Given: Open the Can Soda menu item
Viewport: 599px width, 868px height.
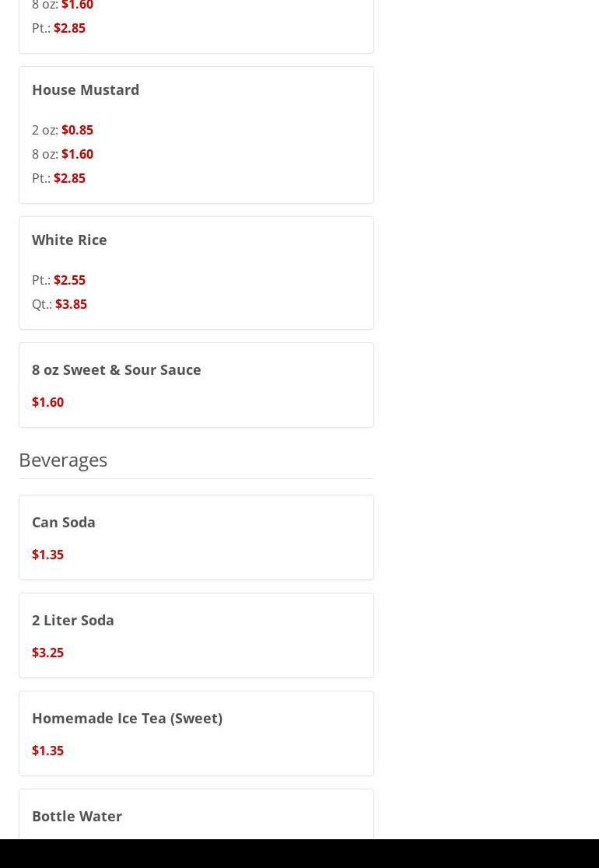Looking at the screenshot, I should pyautogui.click(x=64, y=523).
